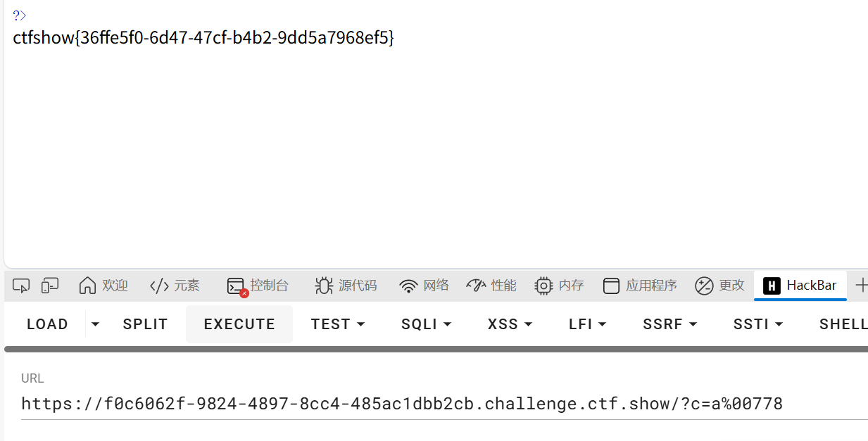The height and width of the screenshot is (441, 868).
Task: Click the LOAD button in HackBar
Action: tap(47, 324)
